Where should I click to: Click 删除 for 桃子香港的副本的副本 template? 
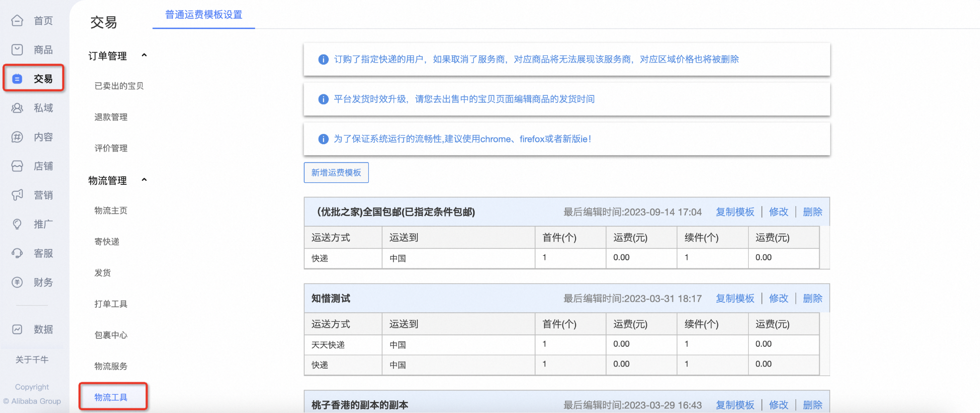pos(812,405)
